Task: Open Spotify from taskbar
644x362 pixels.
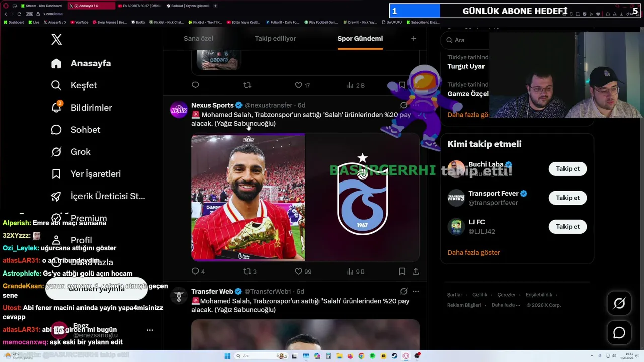Action: pyautogui.click(x=372, y=356)
